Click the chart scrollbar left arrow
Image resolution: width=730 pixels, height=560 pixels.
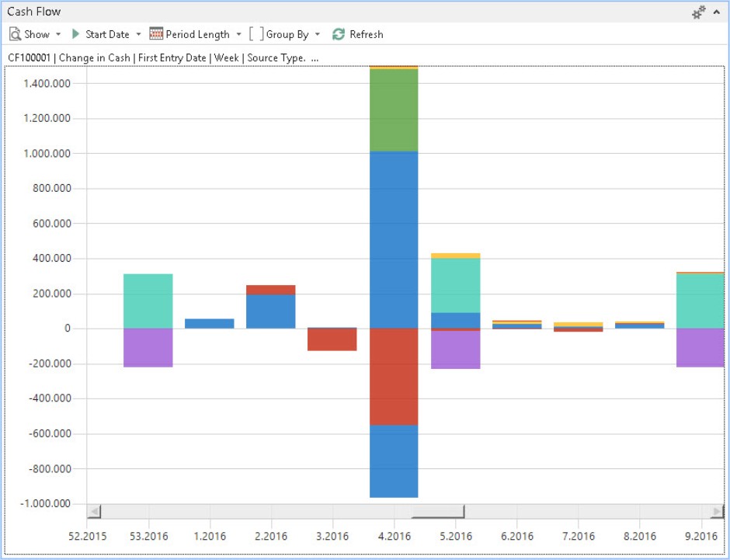tap(94, 511)
